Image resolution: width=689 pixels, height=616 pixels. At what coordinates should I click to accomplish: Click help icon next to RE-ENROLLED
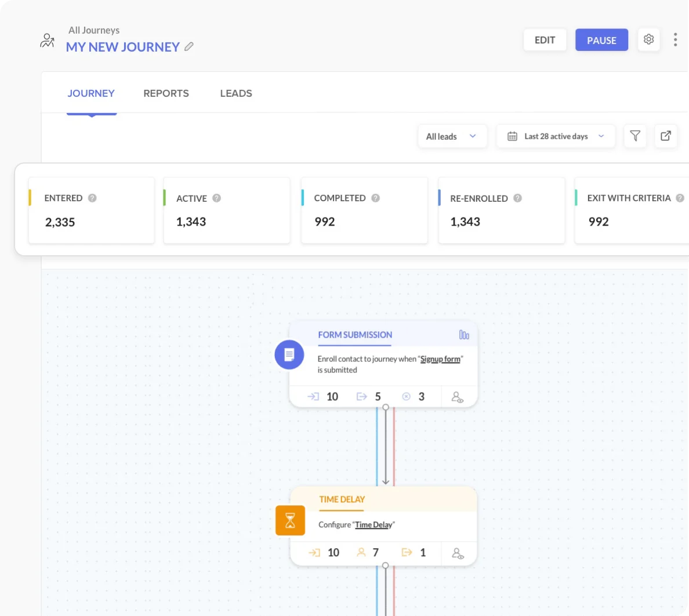(x=518, y=198)
